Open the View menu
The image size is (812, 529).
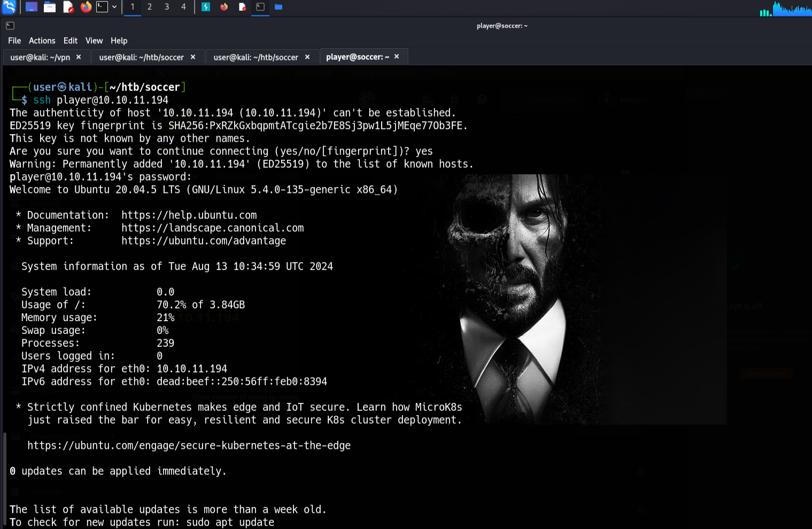pyautogui.click(x=94, y=41)
